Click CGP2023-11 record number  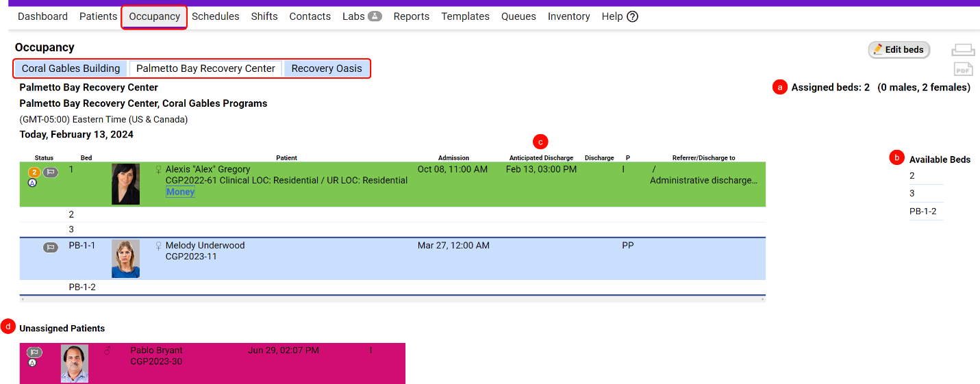(x=191, y=257)
